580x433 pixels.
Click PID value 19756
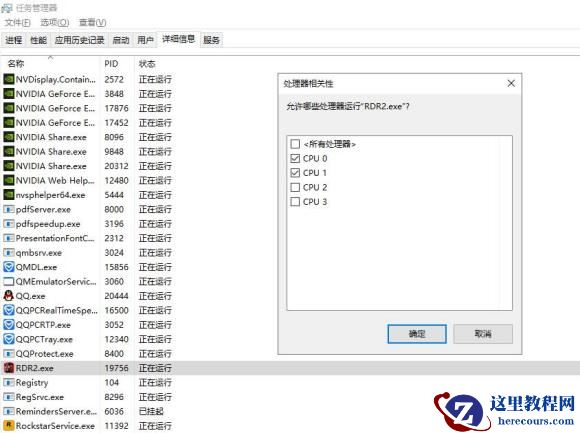(116, 368)
